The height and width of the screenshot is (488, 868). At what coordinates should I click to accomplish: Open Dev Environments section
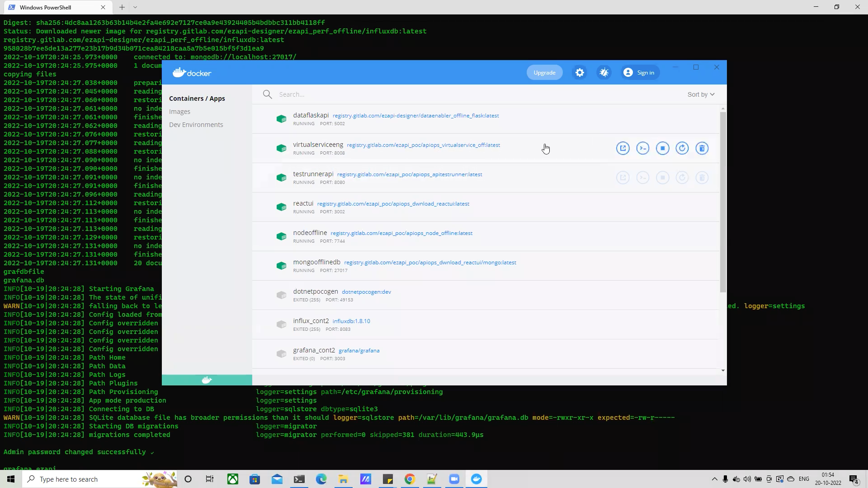(196, 125)
